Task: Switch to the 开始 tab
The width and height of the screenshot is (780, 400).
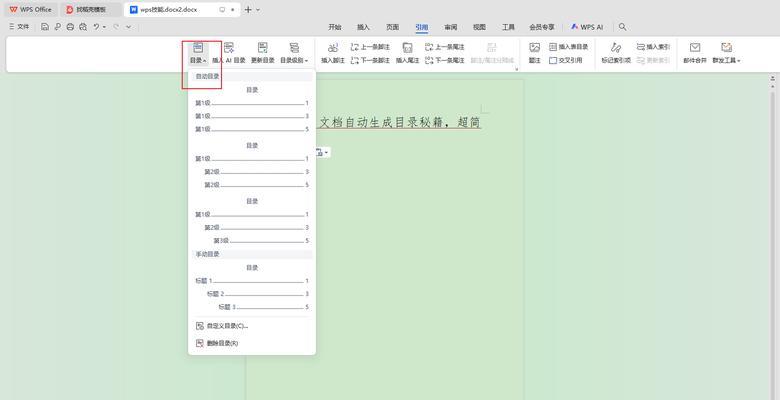Action: pos(335,27)
